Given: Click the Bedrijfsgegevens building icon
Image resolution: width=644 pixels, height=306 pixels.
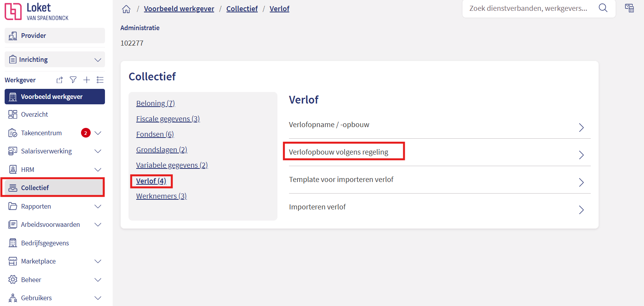Looking at the screenshot, I should pyautogui.click(x=13, y=243).
